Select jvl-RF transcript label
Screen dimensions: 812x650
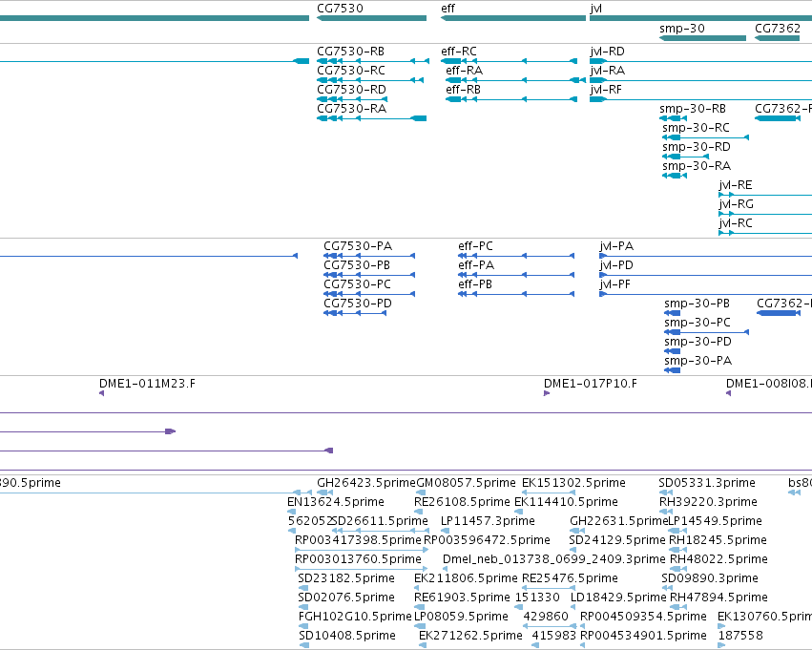(x=605, y=90)
